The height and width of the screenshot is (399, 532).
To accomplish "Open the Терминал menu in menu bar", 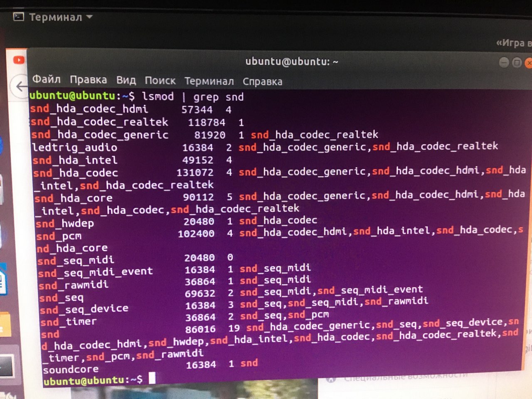I will pyautogui.click(x=209, y=81).
